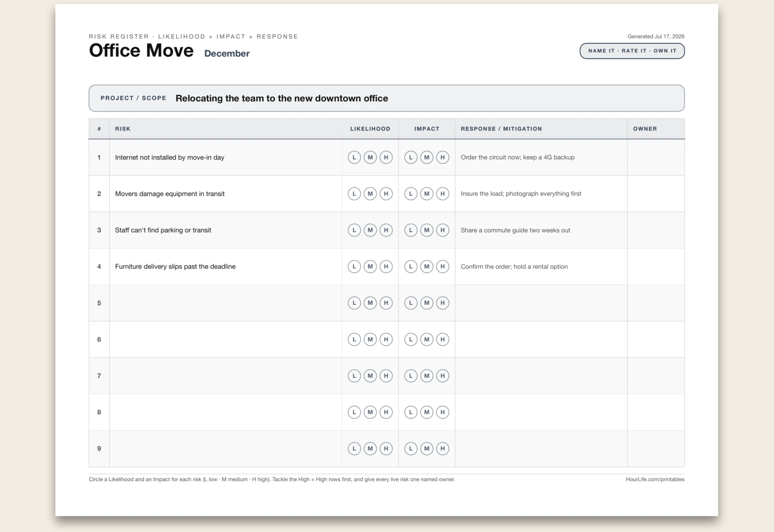Circle H impact for Movers damage equipment risk

(x=443, y=193)
